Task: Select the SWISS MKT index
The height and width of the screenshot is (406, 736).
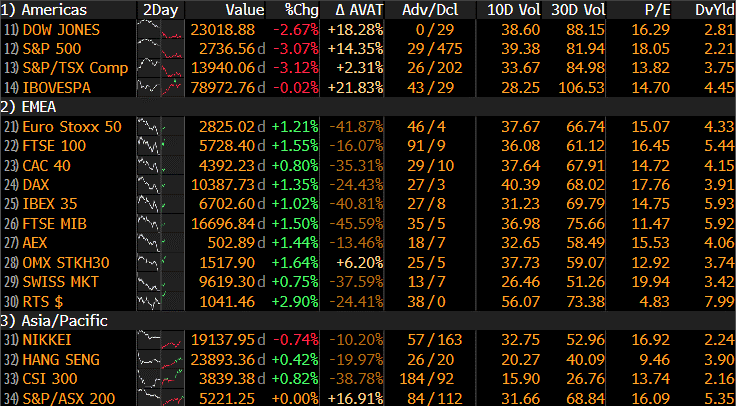Action: coord(61,282)
